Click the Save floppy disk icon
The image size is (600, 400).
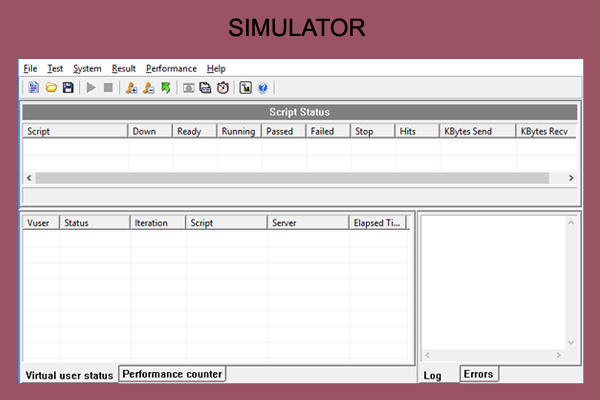67,88
